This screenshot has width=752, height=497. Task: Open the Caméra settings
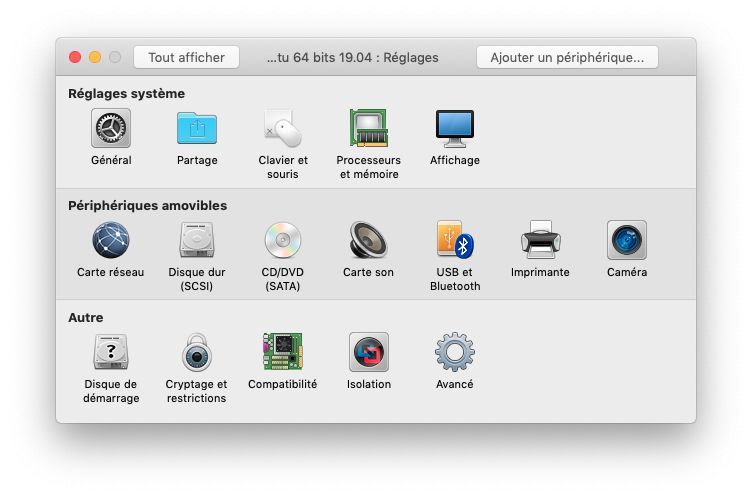626,240
